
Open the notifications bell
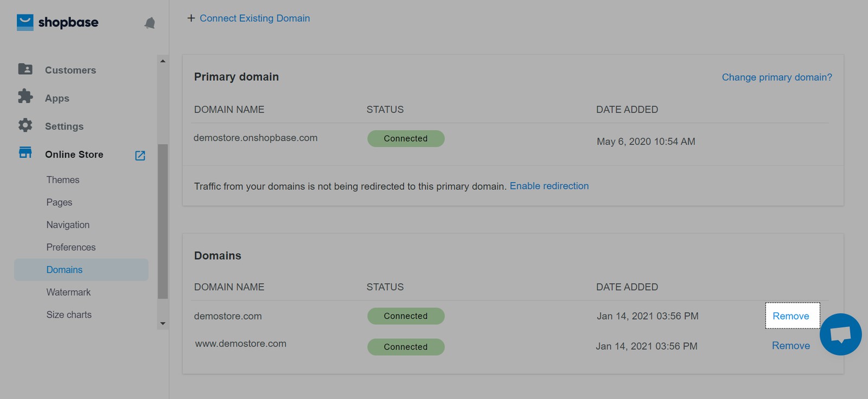[150, 23]
